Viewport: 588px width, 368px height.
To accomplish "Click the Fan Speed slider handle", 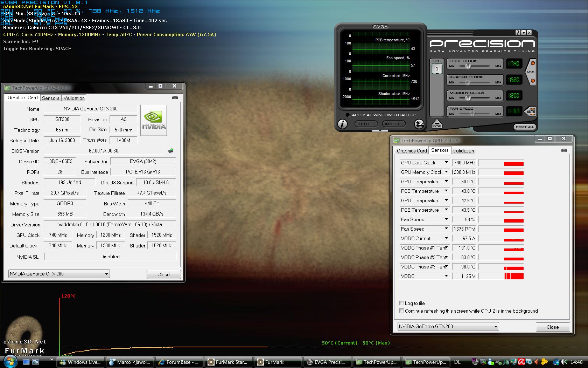I will point(472,114).
